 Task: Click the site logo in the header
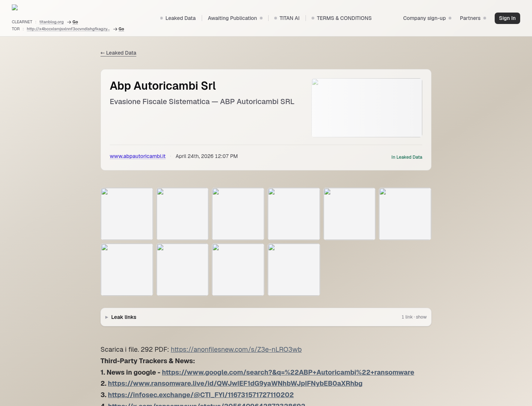pos(15,7)
